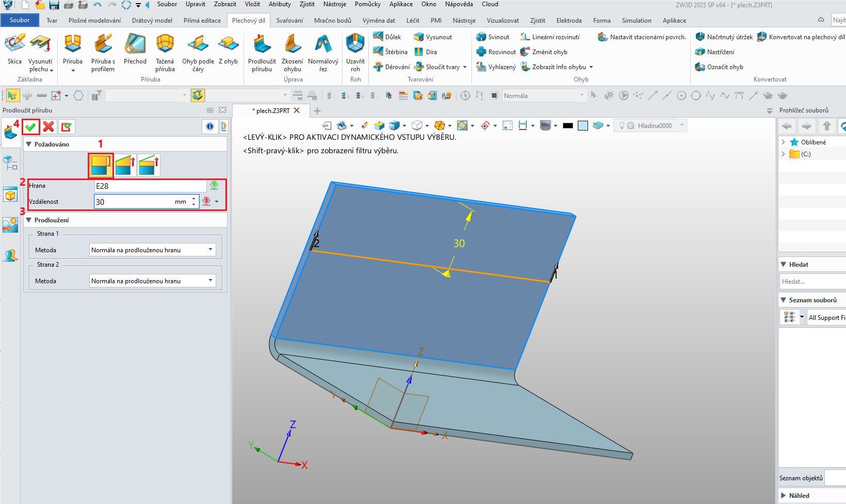Click the Vysunutí plechu tool

click(x=40, y=53)
